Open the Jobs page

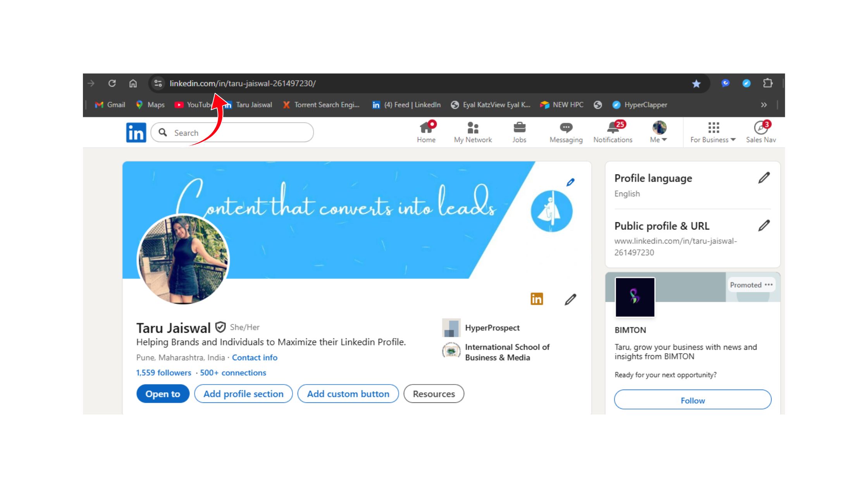pyautogui.click(x=519, y=132)
